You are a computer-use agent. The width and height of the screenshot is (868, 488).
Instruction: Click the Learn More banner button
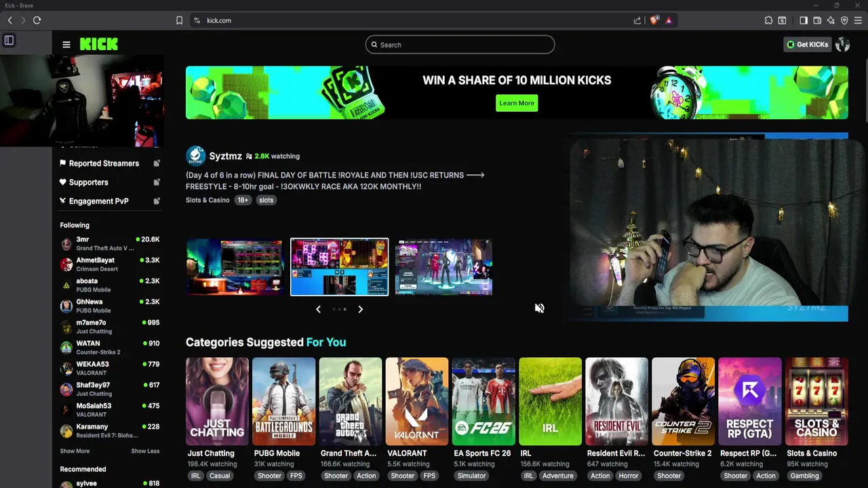[517, 103]
